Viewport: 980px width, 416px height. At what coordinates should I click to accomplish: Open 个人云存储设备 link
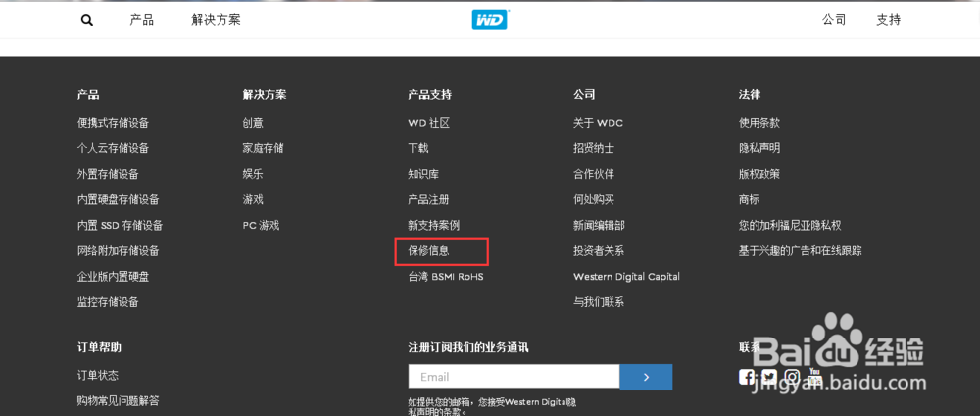(x=113, y=148)
